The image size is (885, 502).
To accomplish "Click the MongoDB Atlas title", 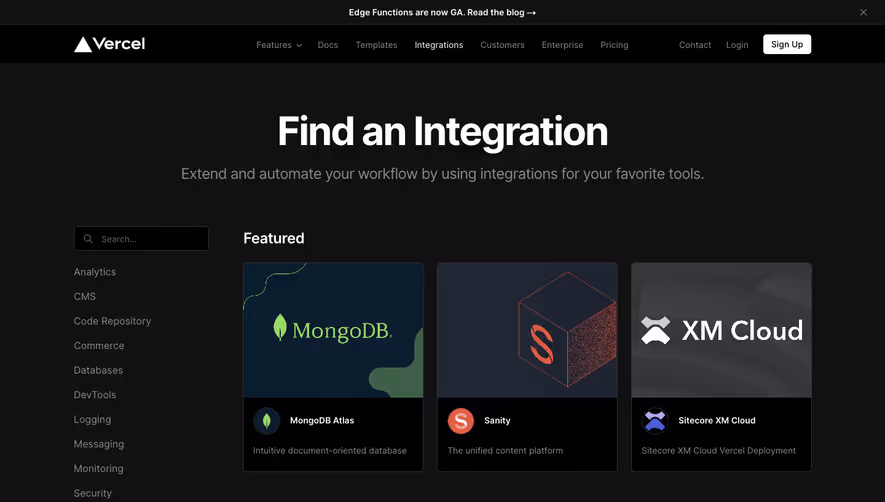I will coord(322,420).
